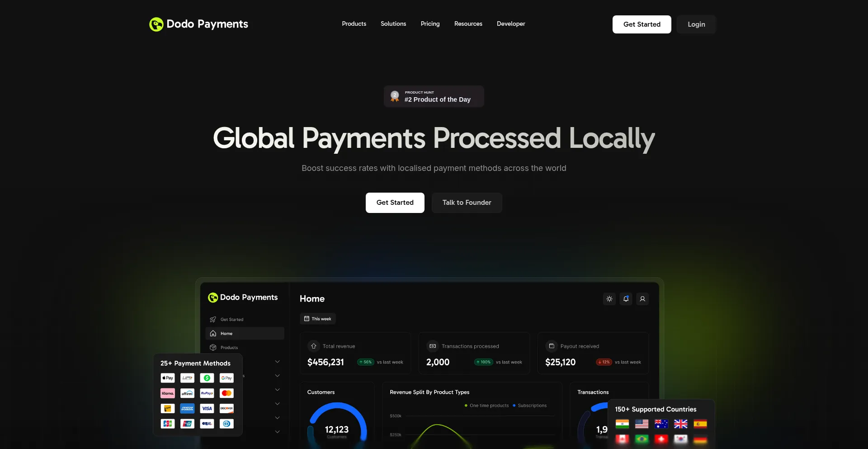Click the 150+ Supported Countries heading
Viewport: 868px width, 449px height.
tap(656, 409)
